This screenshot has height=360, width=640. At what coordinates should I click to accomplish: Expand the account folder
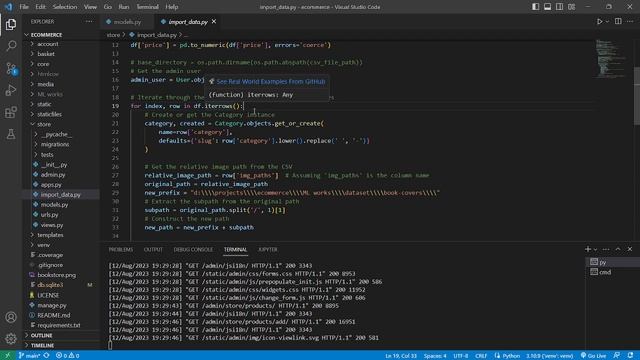(61, 44)
